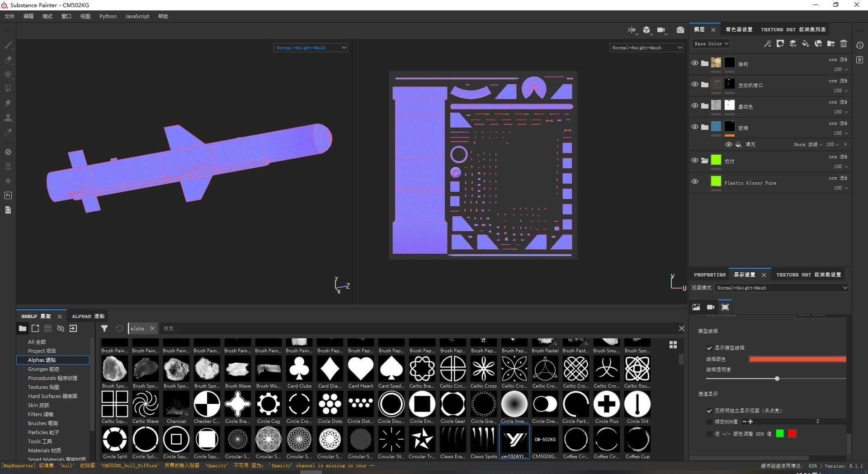The height and width of the screenshot is (474, 868).
Task: Open the 3D viewport Normal+Height+Mesh dropdown
Action: point(311,47)
